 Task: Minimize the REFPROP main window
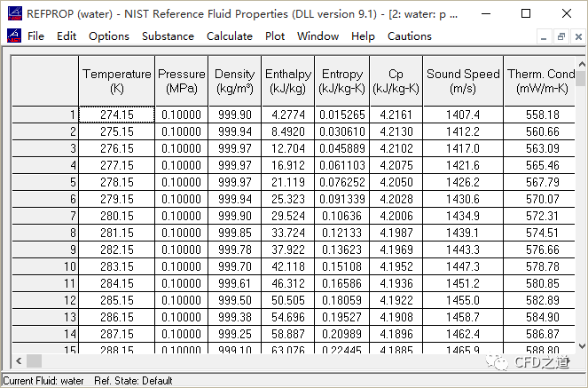(x=486, y=14)
